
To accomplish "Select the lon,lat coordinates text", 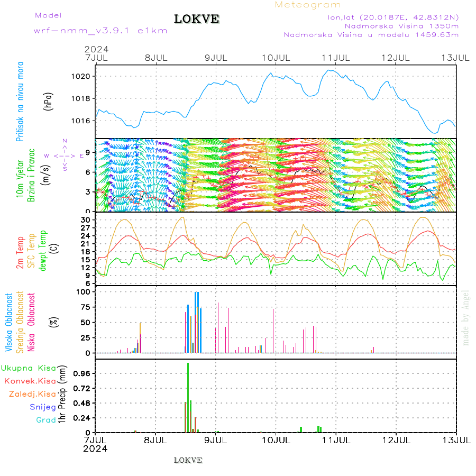I will click(393, 17).
